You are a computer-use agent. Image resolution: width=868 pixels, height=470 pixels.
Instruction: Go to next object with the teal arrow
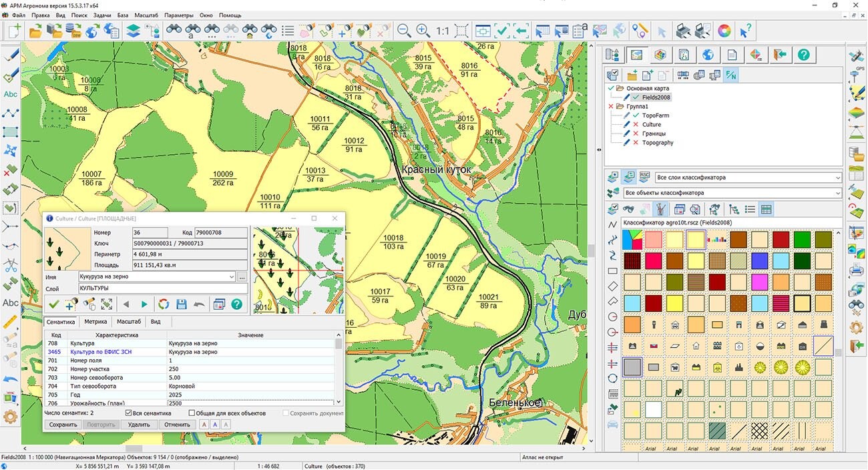tap(144, 304)
